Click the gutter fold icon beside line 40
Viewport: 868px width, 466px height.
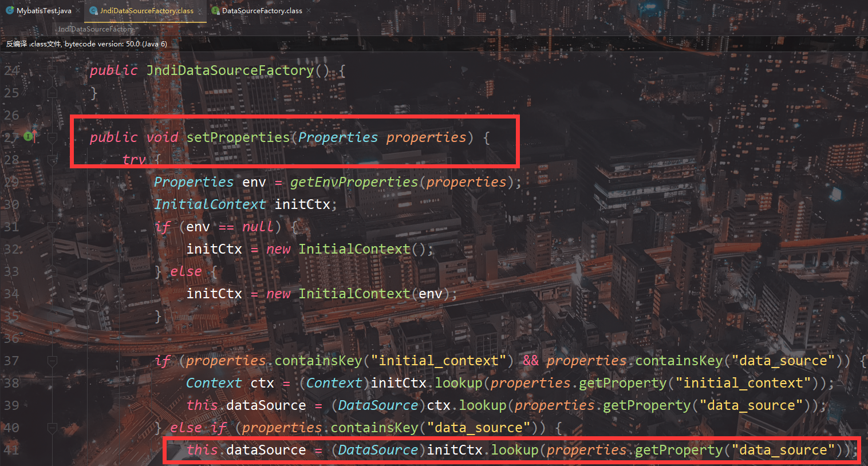point(52,427)
